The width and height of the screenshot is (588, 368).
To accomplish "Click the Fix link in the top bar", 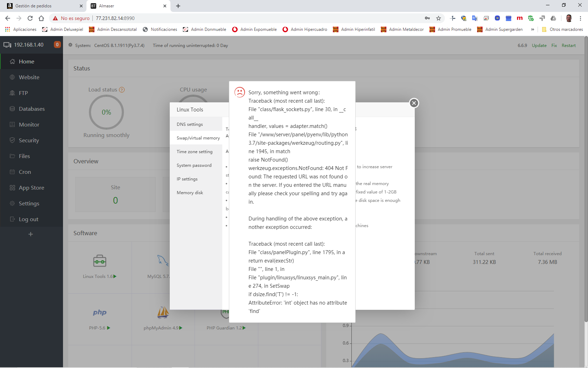I will [x=554, y=46].
